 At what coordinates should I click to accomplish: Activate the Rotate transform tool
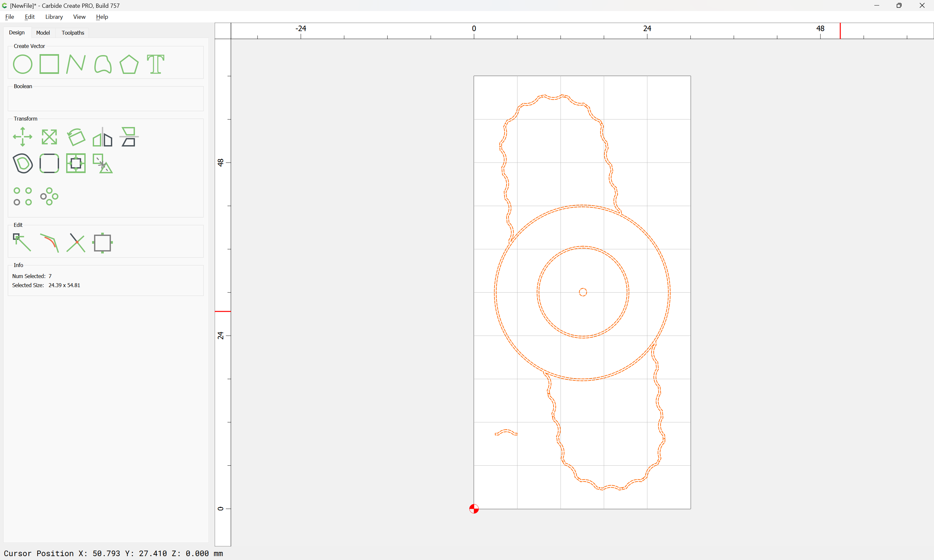click(76, 137)
